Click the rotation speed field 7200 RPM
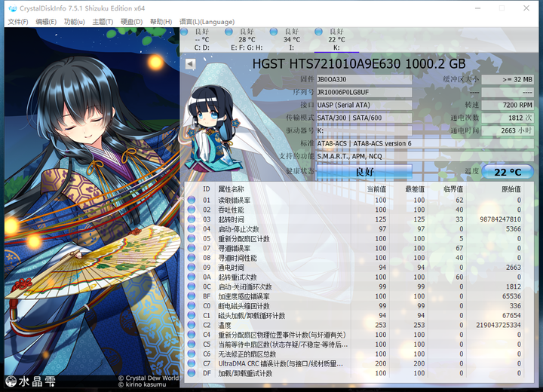The width and height of the screenshot is (543, 392). (508, 106)
